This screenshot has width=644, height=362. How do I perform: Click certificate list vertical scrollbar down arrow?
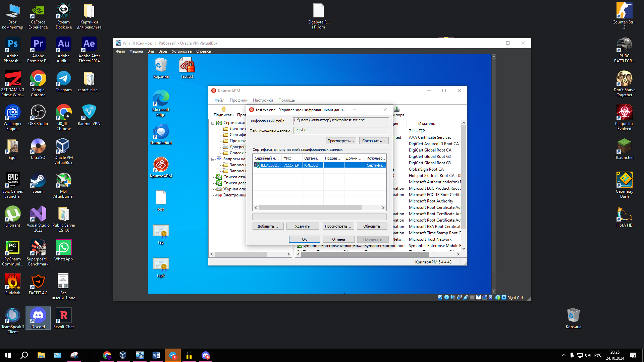(x=464, y=248)
